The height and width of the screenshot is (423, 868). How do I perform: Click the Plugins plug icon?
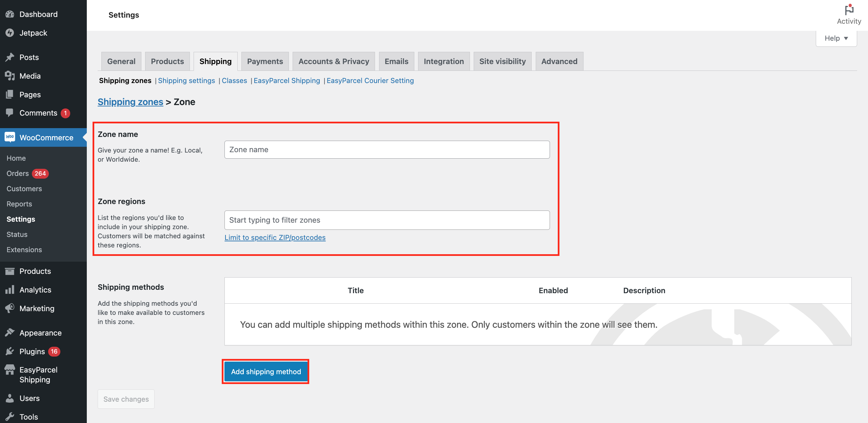tap(10, 351)
